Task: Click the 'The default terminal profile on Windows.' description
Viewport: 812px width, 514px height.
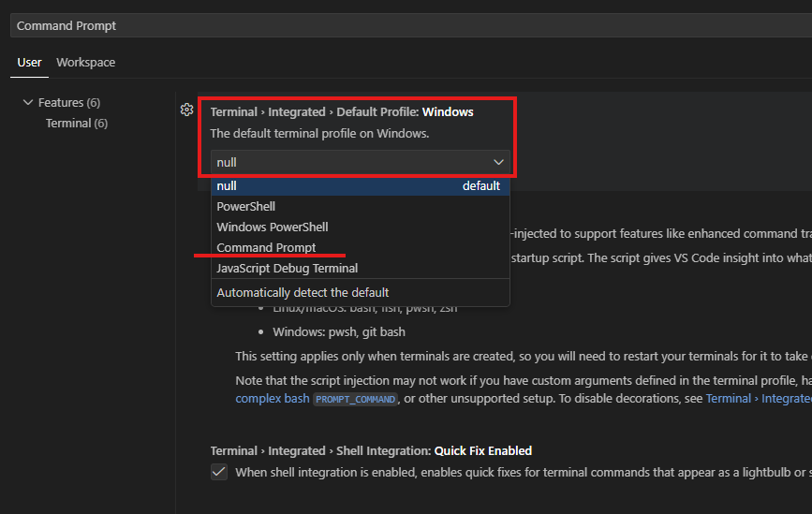Action: click(319, 134)
